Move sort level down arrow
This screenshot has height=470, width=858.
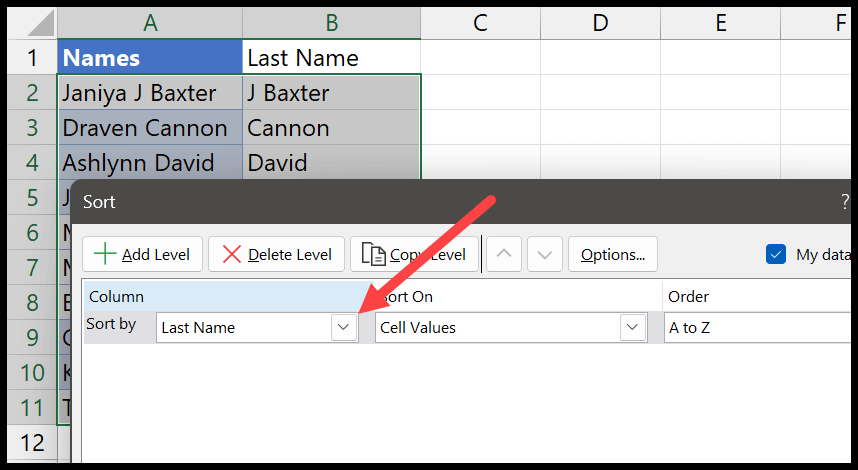click(x=544, y=254)
